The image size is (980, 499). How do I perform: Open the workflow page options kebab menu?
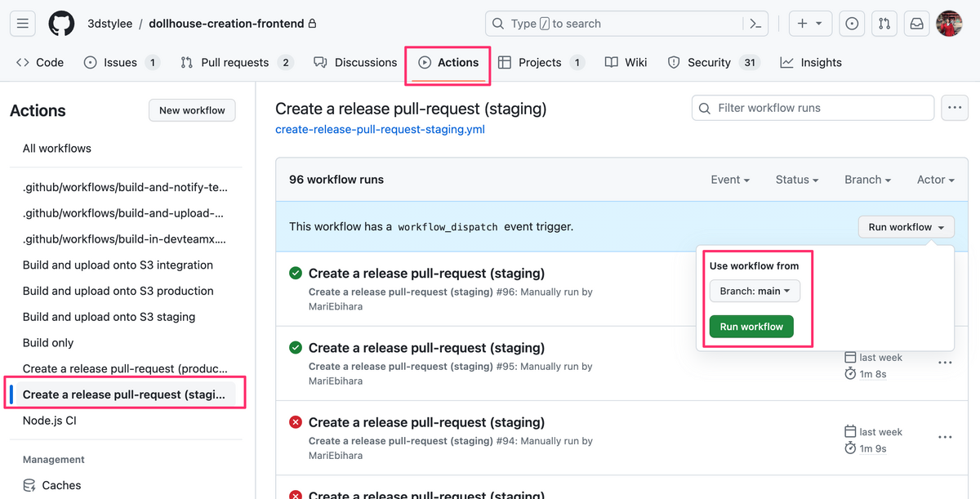tap(954, 107)
